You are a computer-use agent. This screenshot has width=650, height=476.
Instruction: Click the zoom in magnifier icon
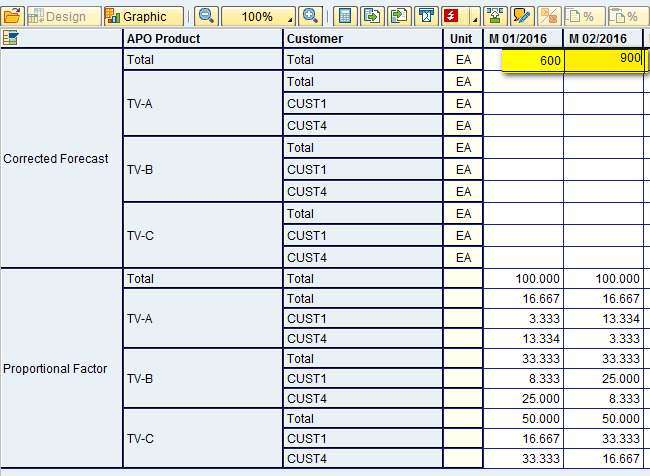coord(310,16)
